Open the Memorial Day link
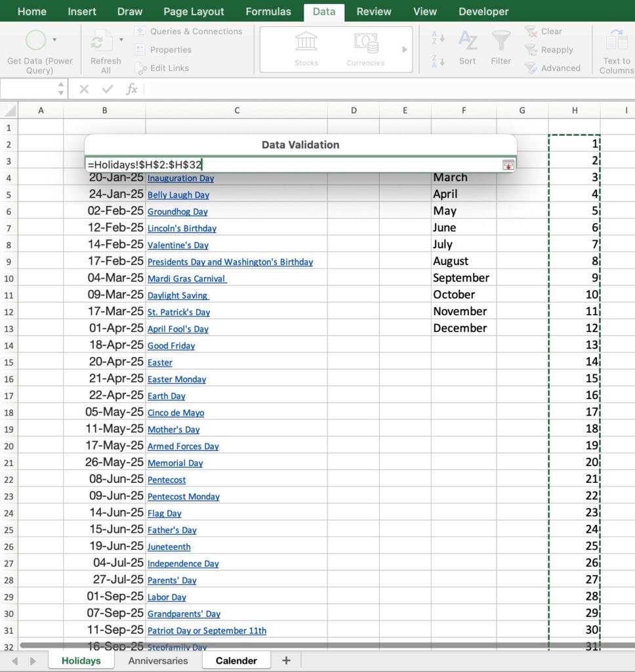 coord(175,463)
